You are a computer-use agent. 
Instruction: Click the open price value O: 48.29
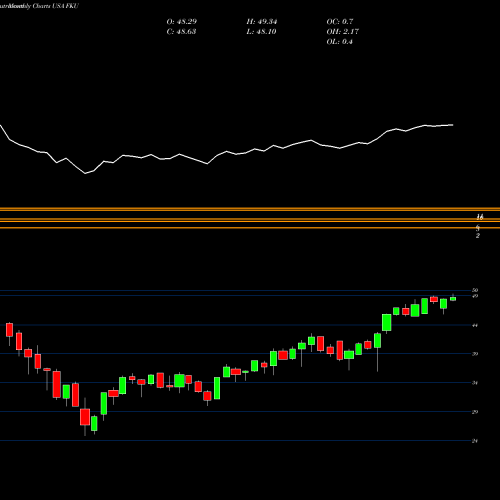click(x=182, y=22)
